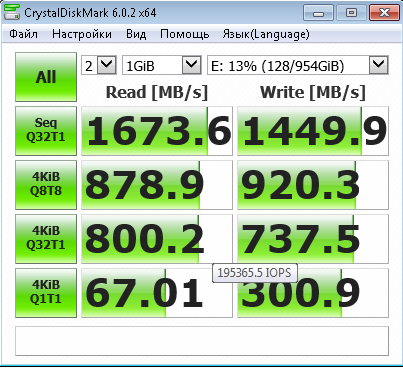Screen dimensions: 403x368
Task: Click the Write [MB/s] column header
Action: pyautogui.click(x=313, y=92)
